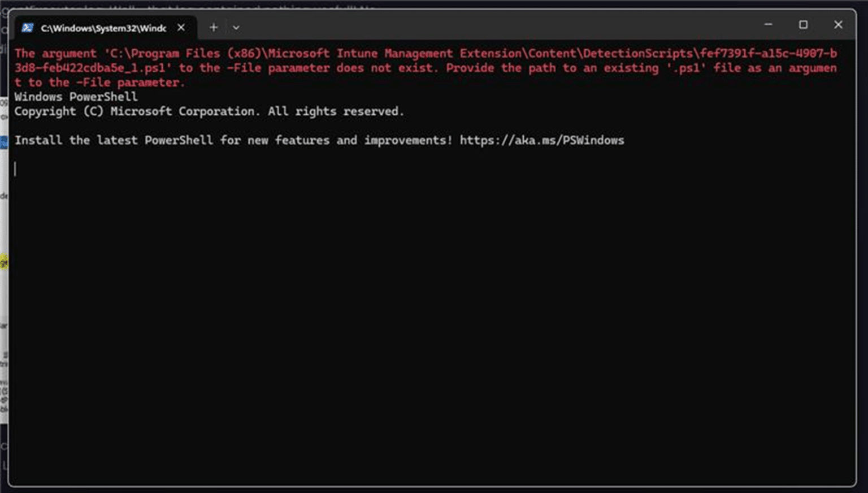Open the new tab profile dropdown chevron
The image size is (868, 493).
[236, 27]
